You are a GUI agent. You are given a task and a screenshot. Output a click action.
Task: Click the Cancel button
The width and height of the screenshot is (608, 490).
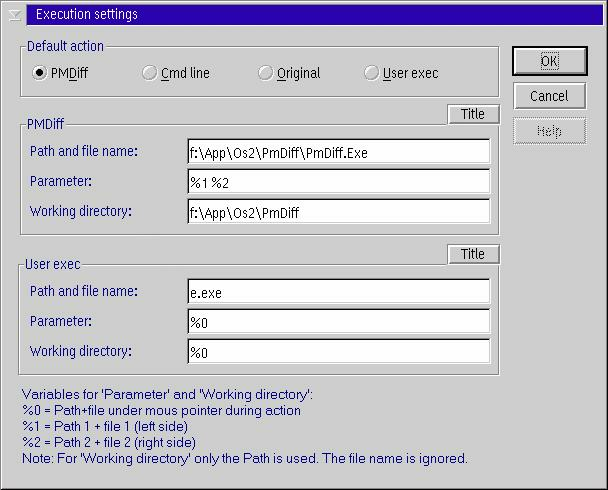tap(549, 96)
